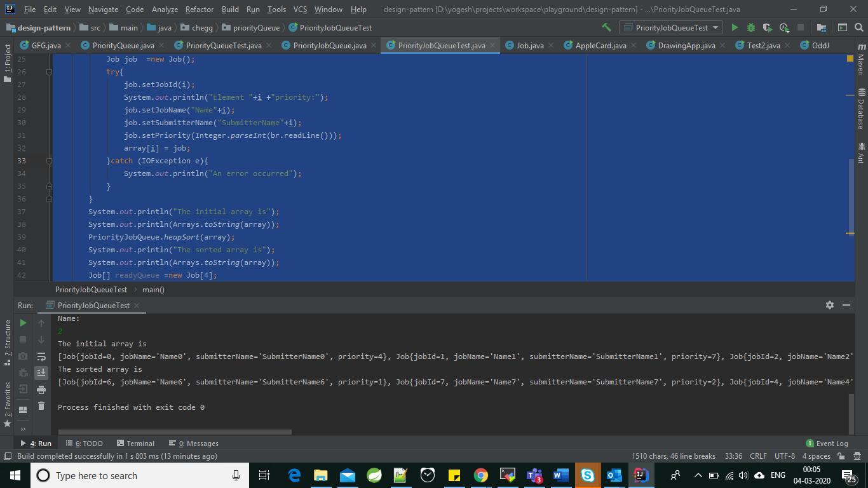Image resolution: width=868 pixels, height=488 pixels.
Task: Clear console output with the trash icon
Action: [x=41, y=406]
